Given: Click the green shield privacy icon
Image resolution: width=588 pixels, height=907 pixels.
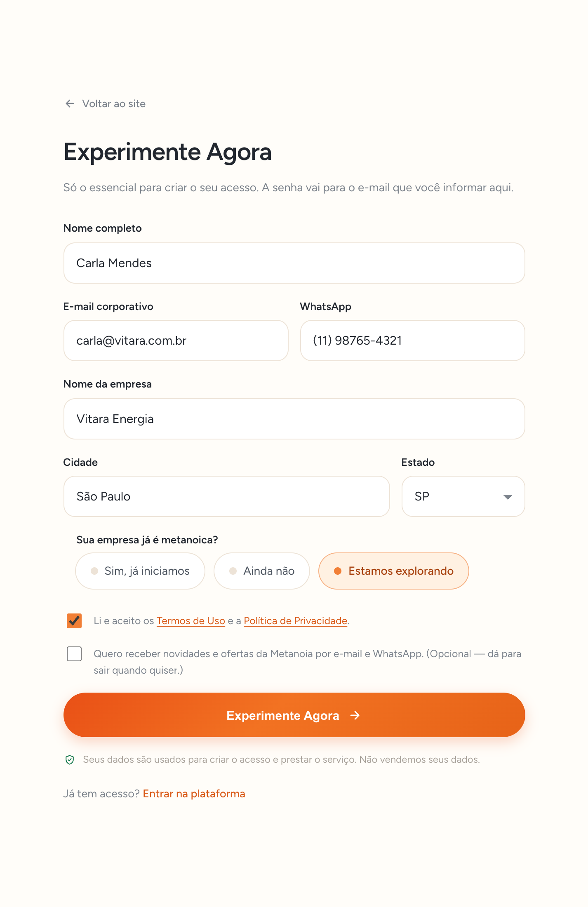Looking at the screenshot, I should click(70, 759).
